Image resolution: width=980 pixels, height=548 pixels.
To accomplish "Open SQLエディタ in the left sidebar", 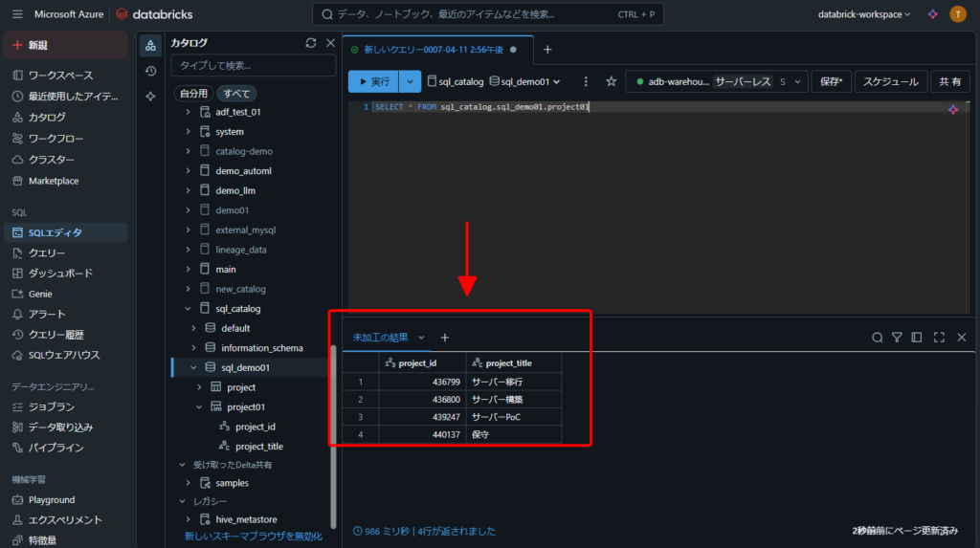I will pos(56,232).
